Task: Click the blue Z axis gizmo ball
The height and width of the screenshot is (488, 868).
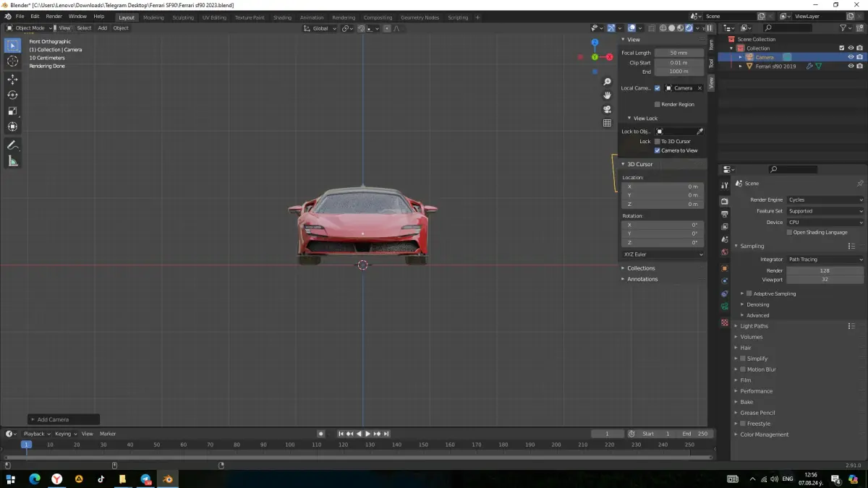Action: pos(595,43)
